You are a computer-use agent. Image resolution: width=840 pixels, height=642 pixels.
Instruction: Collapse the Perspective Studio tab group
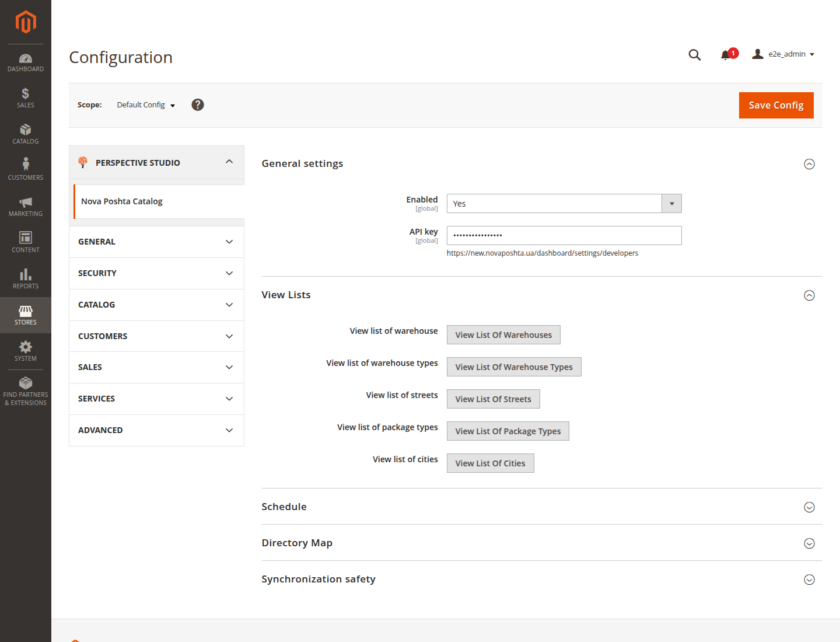pyautogui.click(x=156, y=162)
